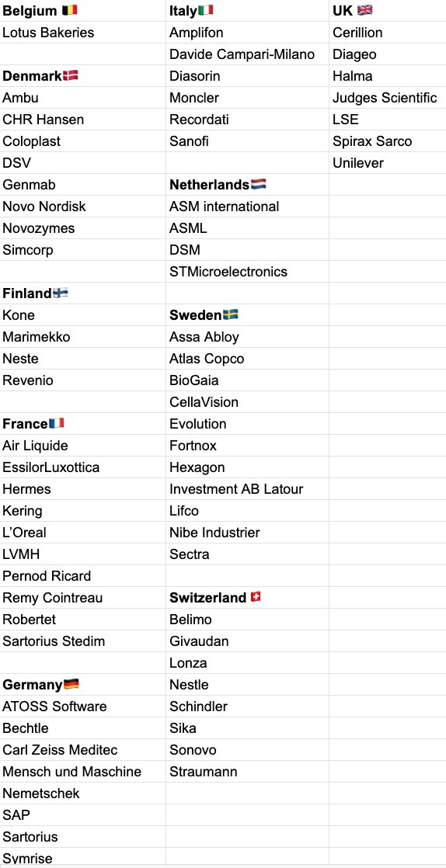
Task: Select the Novo Nordisk cell
Action: [82, 207]
